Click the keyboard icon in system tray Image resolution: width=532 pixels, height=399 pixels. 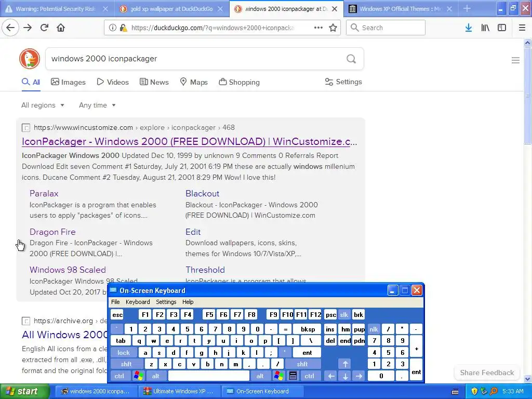pos(455,392)
